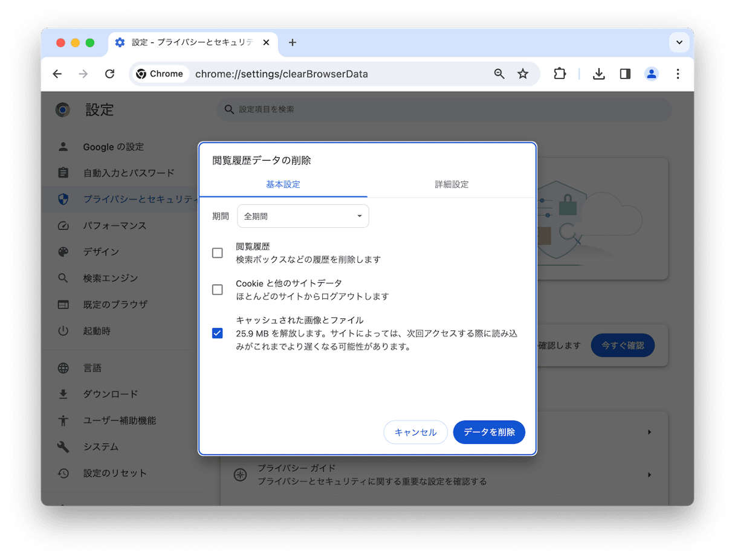Open Chrome three-dot menu
735x560 pixels.
coord(678,74)
